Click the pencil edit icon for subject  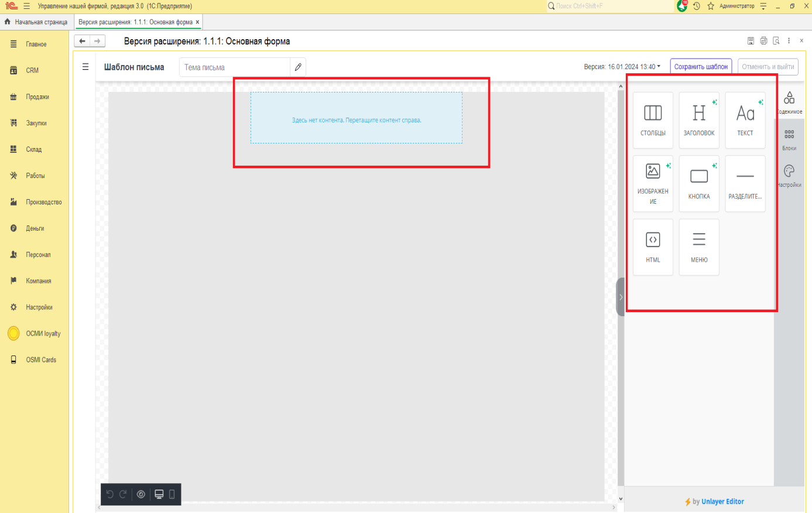pyautogui.click(x=298, y=67)
